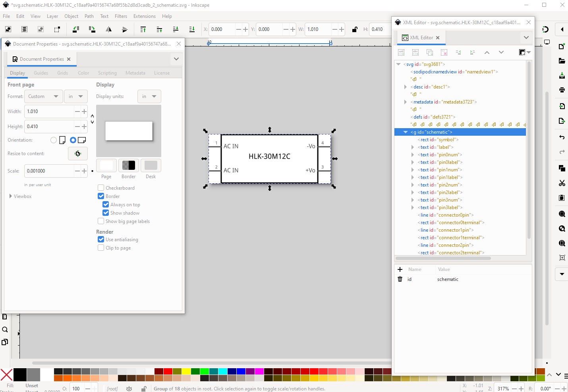Toggle the Border checkbox
The height and width of the screenshot is (392, 568).
coord(101,196)
